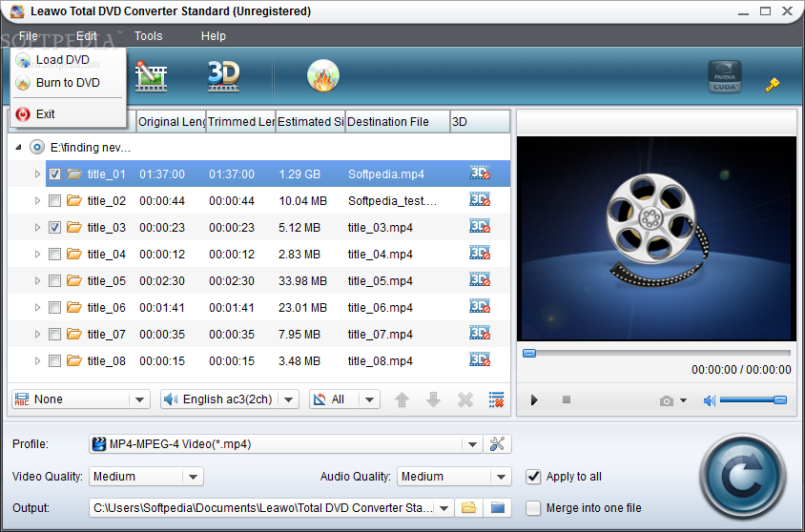Choose Exit from File menu
805x532 pixels.
tap(68, 113)
